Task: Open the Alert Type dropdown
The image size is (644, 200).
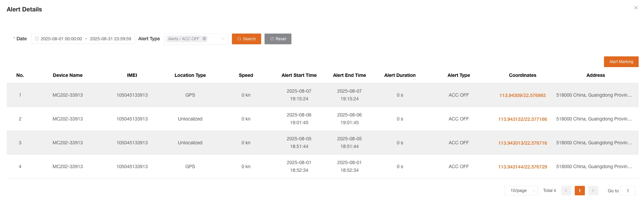Action: click(x=222, y=39)
